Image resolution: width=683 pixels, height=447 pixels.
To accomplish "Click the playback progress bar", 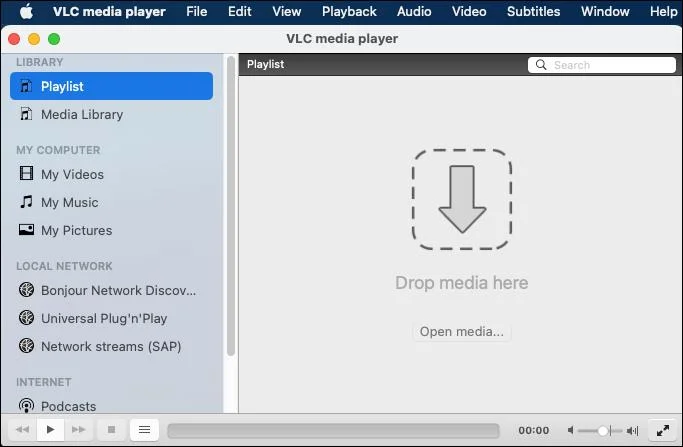I will click(x=333, y=430).
